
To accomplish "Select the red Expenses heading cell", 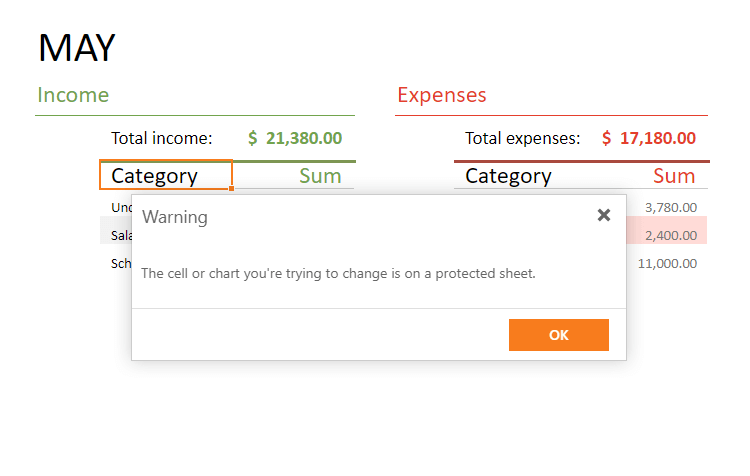I will pos(441,95).
